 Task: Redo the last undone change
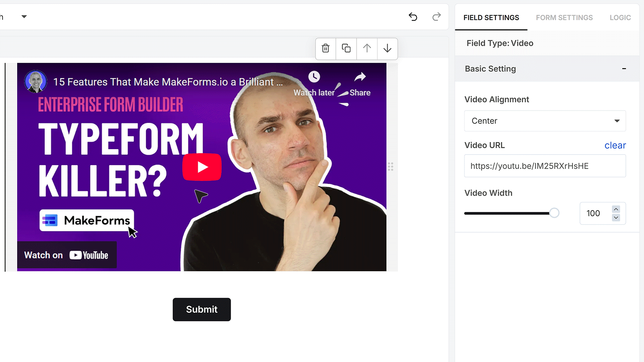pyautogui.click(x=436, y=17)
